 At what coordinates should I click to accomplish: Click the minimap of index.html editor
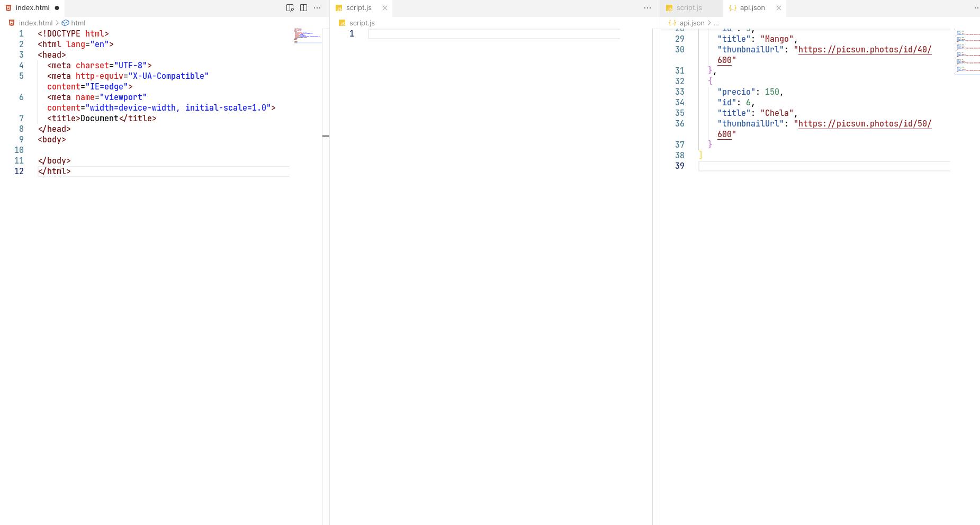point(308,36)
